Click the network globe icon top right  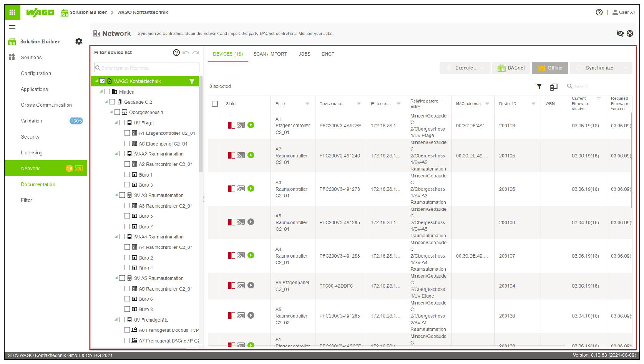point(630,33)
